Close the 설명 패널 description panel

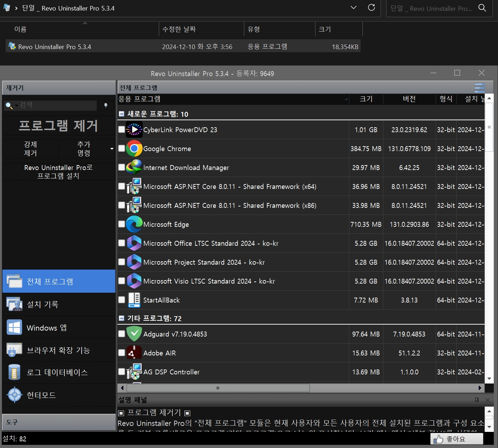[x=487, y=400]
